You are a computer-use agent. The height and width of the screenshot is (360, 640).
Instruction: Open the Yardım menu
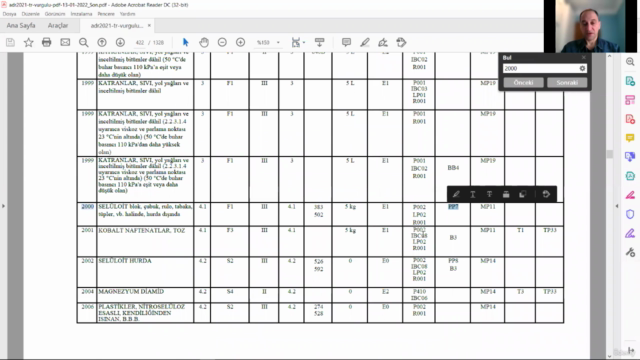tap(127, 14)
